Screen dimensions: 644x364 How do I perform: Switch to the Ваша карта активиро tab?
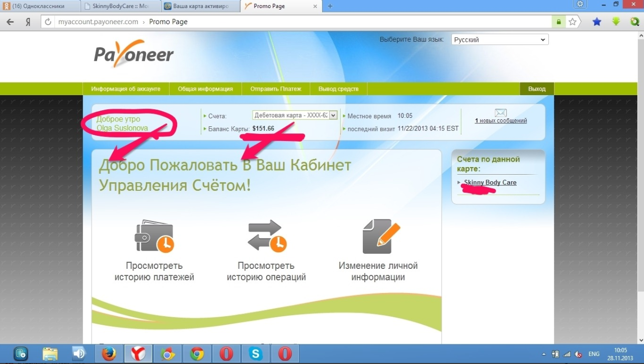pyautogui.click(x=201, y=7)
